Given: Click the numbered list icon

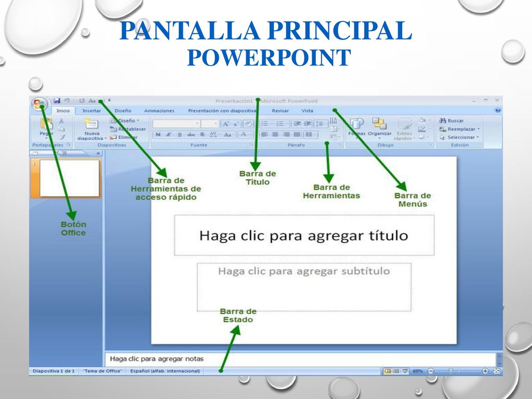Looking at the screenshot, I should 280,124.
